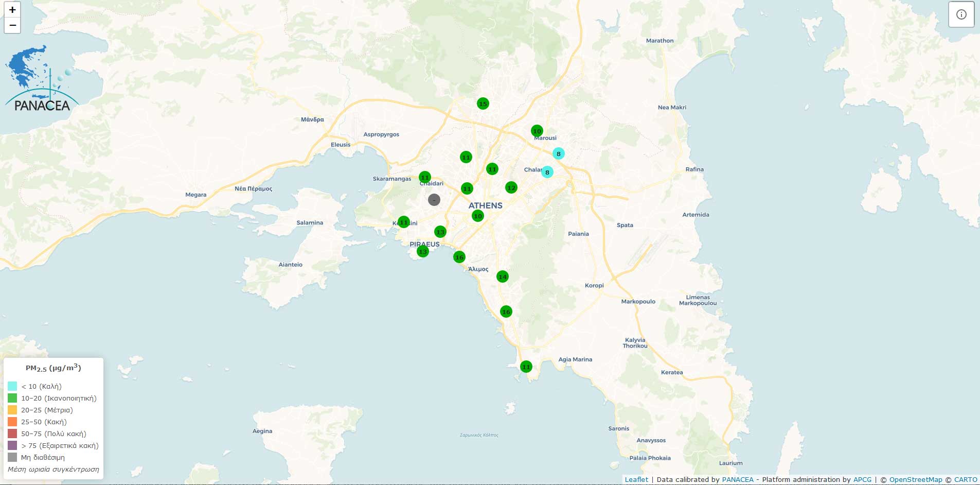Click the green marker at Marousi
Image resolution: width=980 pixels, height=485 pixels.
pyautogui.click(x=537, y=131)
